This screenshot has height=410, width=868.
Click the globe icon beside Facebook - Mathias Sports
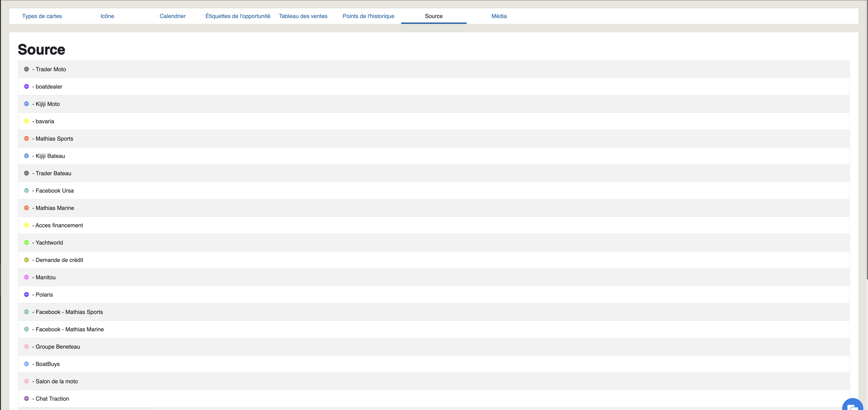(26, 312)
